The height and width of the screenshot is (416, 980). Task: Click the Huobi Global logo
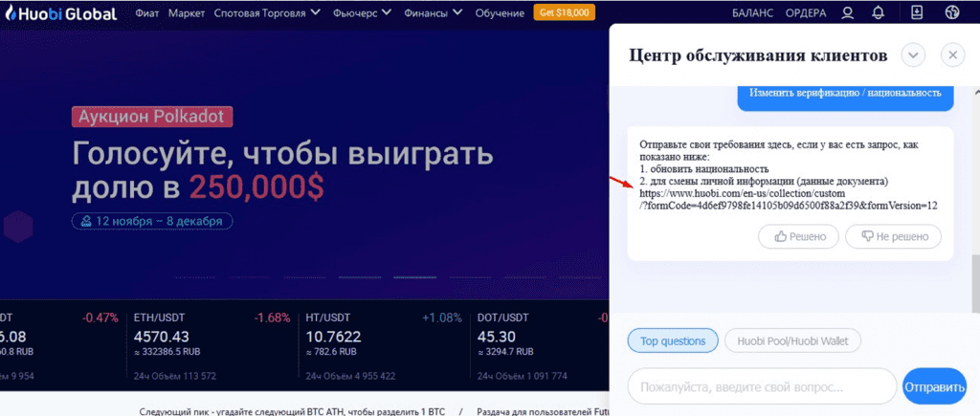(x=60, y=12)
